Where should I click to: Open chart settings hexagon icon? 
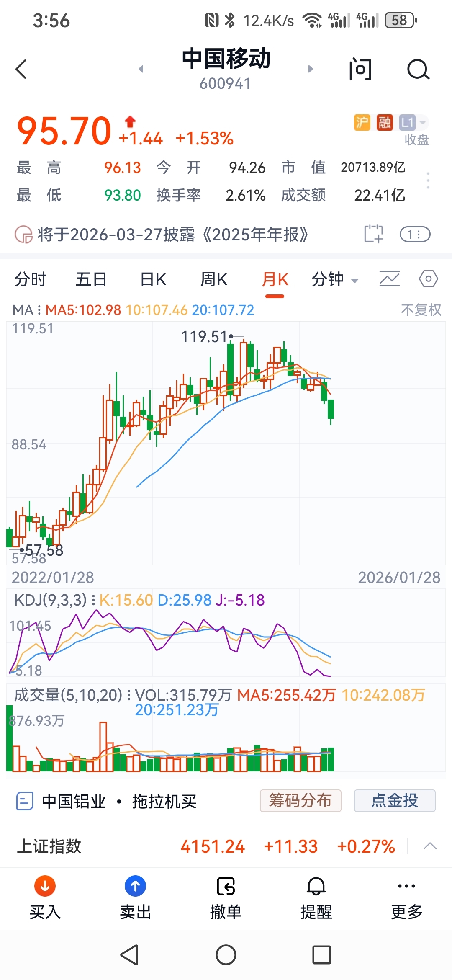point(429,279)
